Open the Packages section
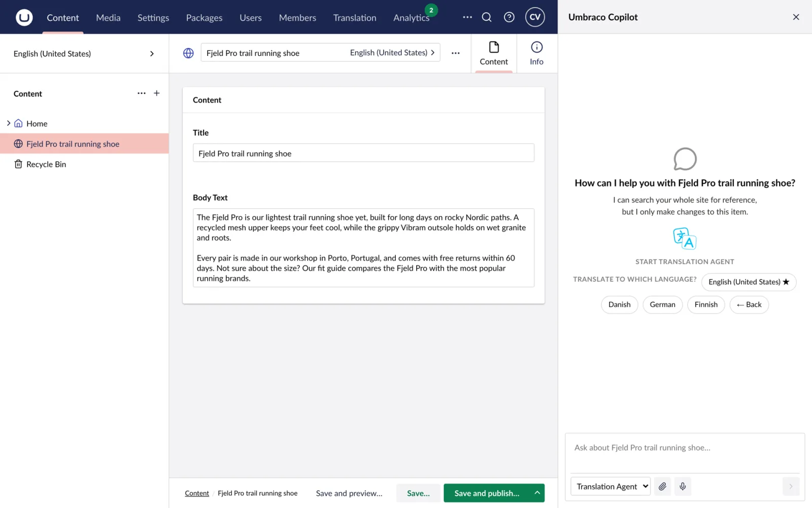Viewport: 812px width, 508px height. click(204, 18)
